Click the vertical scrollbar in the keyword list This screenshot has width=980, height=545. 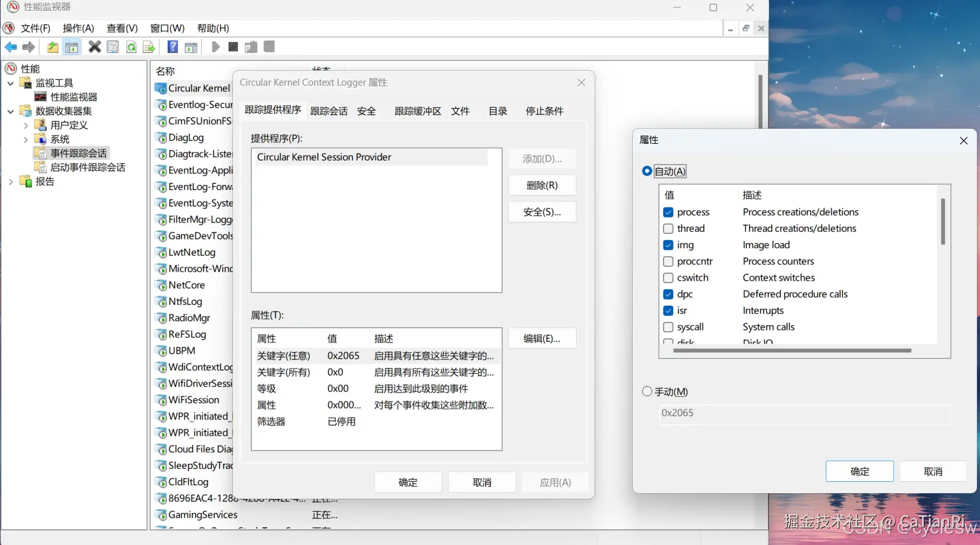943,221
